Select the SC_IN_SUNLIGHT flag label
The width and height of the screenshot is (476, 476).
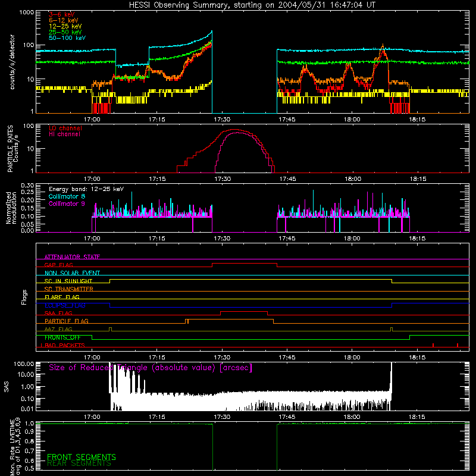pos(68,281)
